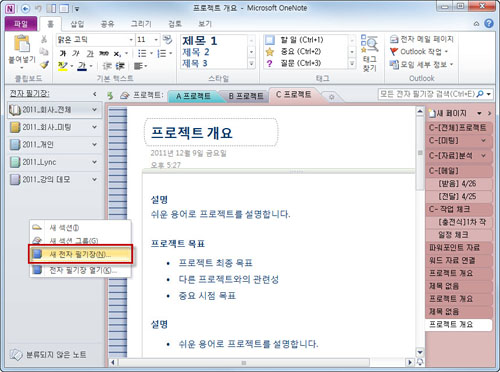500x372 pixels.
Task: Toggle bold (가) text formatting
Action: pyautogui.click(x=63, y=53)
